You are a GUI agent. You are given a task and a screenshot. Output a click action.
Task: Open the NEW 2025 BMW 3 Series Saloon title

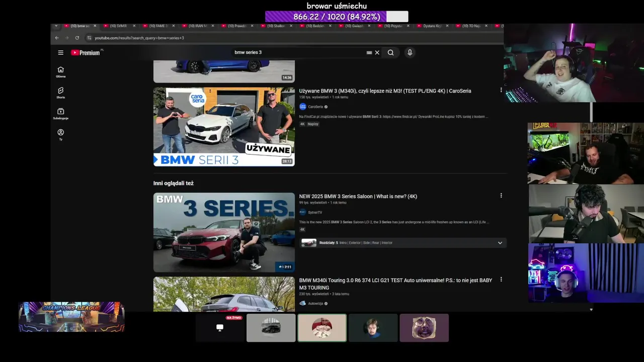click(x=358, y=197)
